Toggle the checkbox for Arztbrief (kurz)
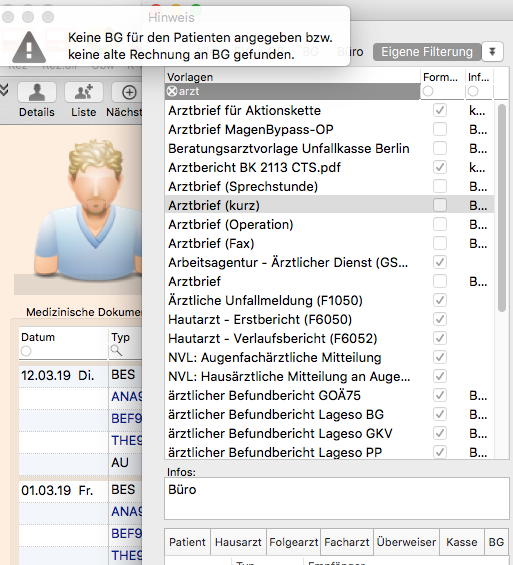 coord(440,205)
